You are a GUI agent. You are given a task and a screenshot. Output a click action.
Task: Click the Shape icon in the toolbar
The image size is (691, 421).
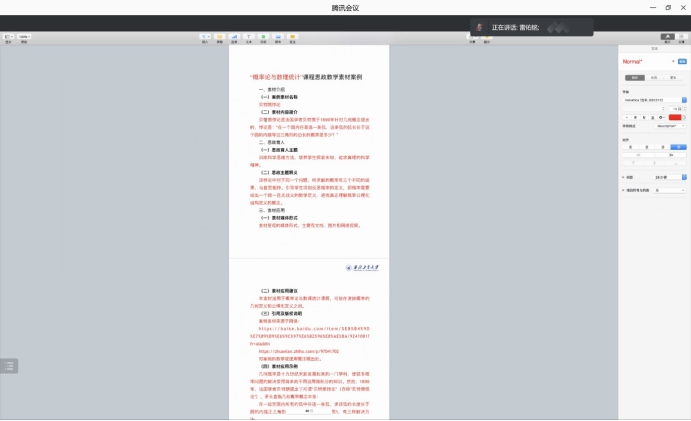point(263,37)
